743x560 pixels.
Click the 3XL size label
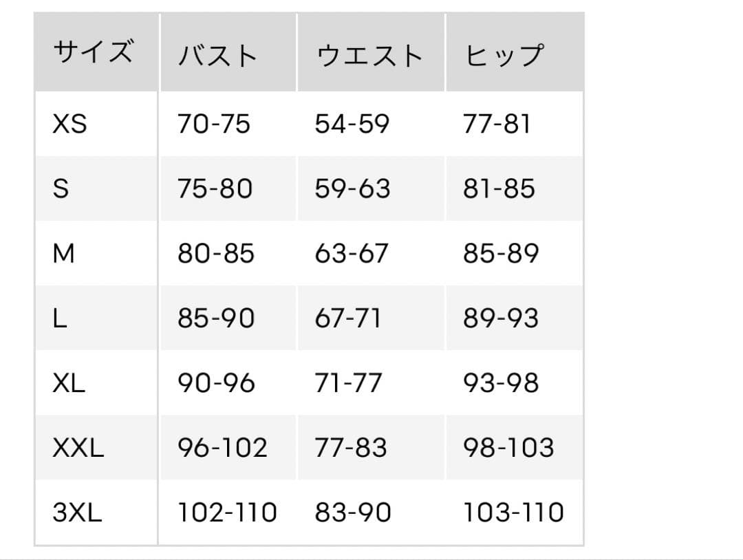click(77, 513)
